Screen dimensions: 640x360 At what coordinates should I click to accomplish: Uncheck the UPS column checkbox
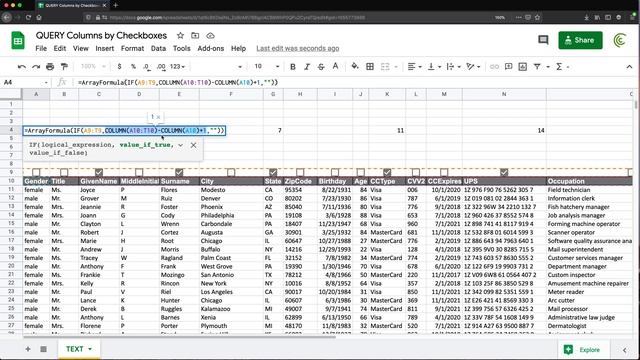pyautogui.click(x=504, y=172)
